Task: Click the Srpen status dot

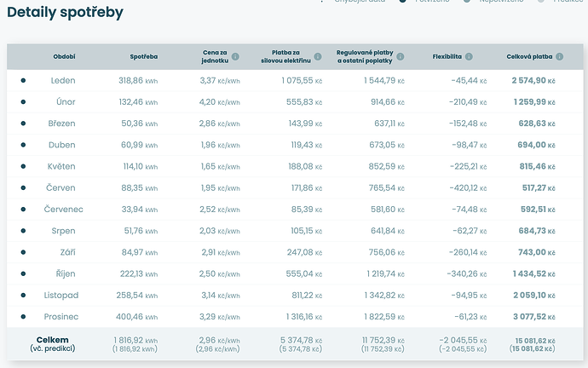Action: [23, 231]
